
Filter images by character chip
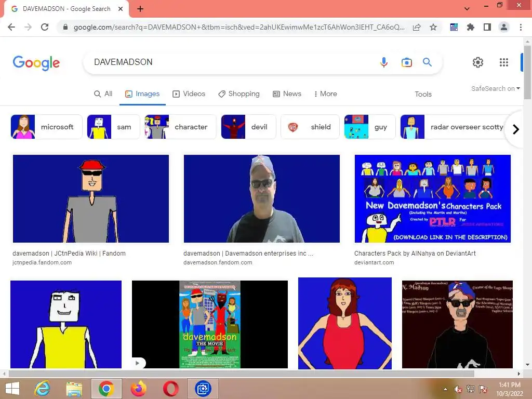coord(180,127)
